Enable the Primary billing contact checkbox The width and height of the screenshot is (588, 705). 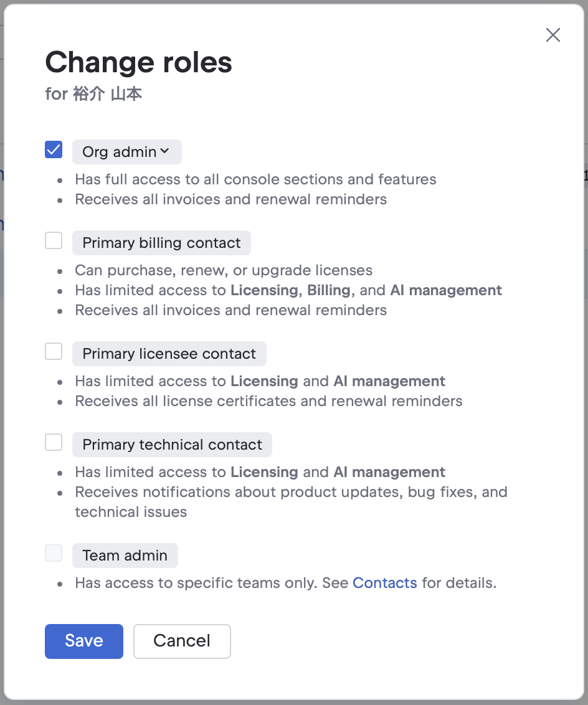click(x=54, y=240)
